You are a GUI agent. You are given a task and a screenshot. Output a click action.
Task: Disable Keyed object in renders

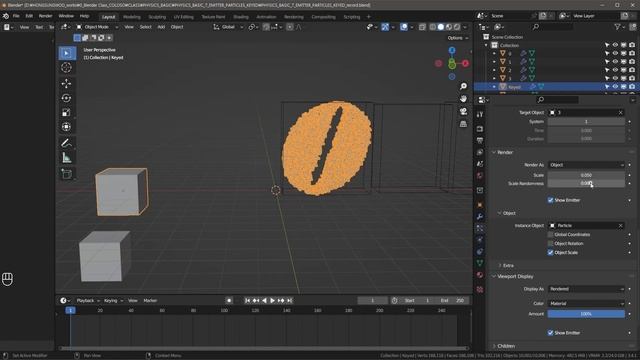pyautogui.click(x=632, y=87)
